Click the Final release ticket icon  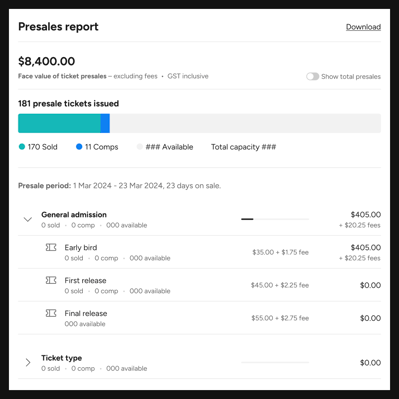click(51, 313)
